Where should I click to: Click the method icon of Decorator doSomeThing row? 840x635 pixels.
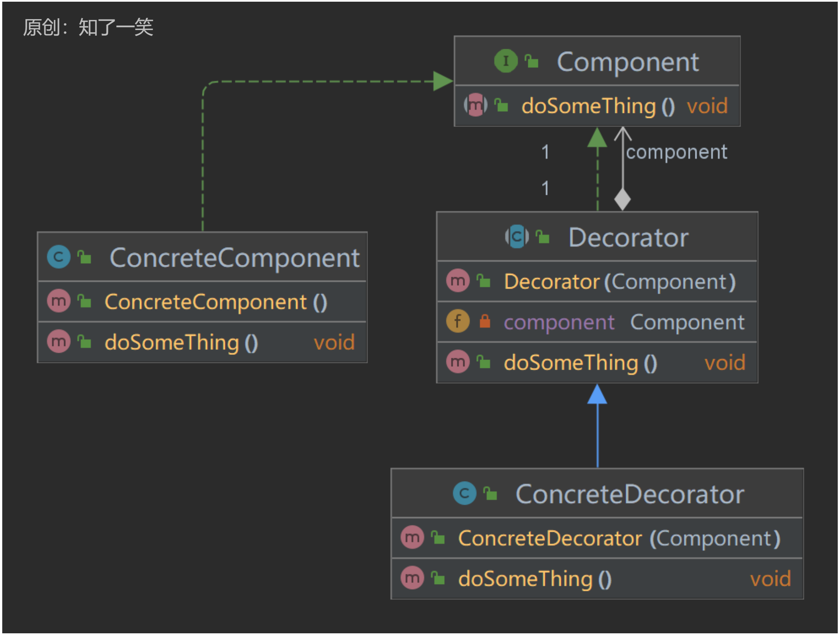(458, 362)
